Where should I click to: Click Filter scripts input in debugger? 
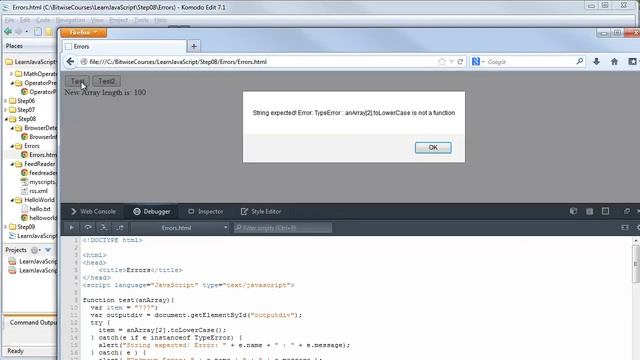click(x=282, y=228)
